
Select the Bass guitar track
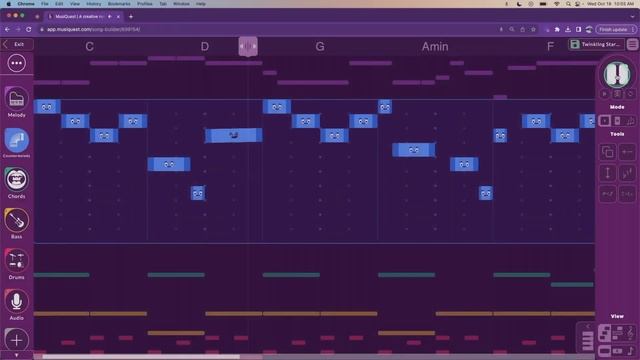click(16, 220)
